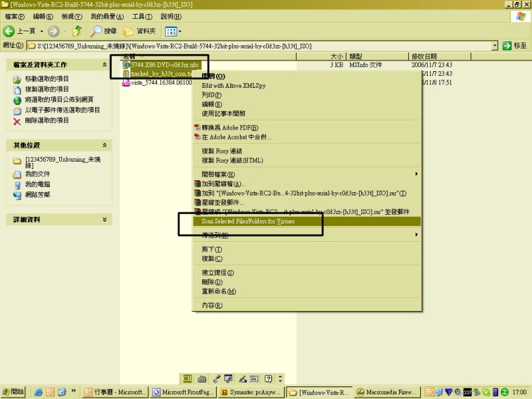The image size is (532, 399).
Task: Toggle the 資料夾 folders pane
Action: coord(140,31)
